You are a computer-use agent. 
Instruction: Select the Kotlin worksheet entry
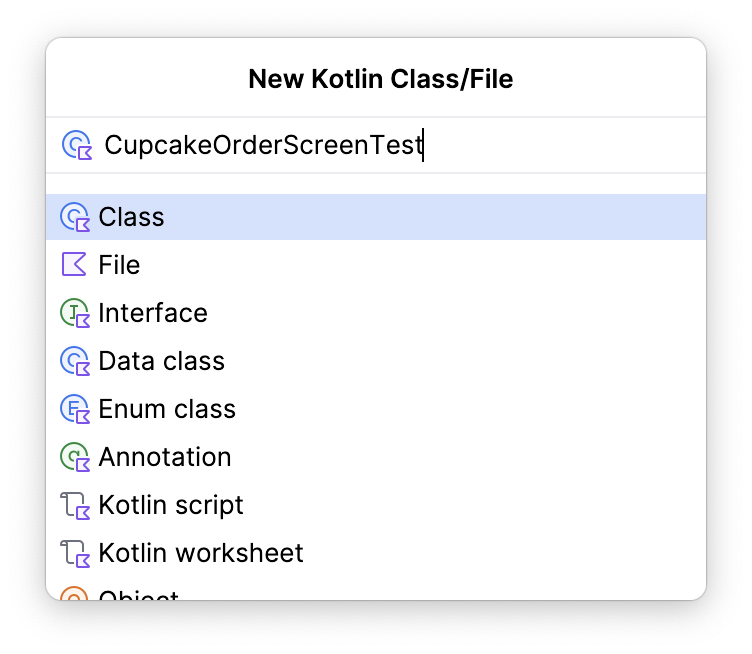coord(201,553)
